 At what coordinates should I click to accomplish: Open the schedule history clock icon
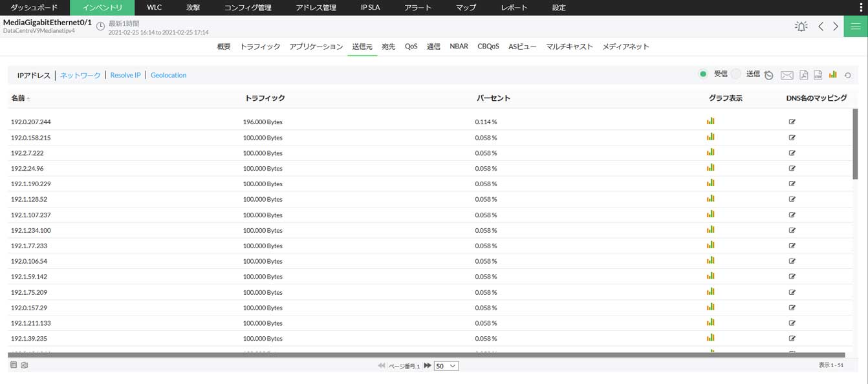tap(768, 75)
